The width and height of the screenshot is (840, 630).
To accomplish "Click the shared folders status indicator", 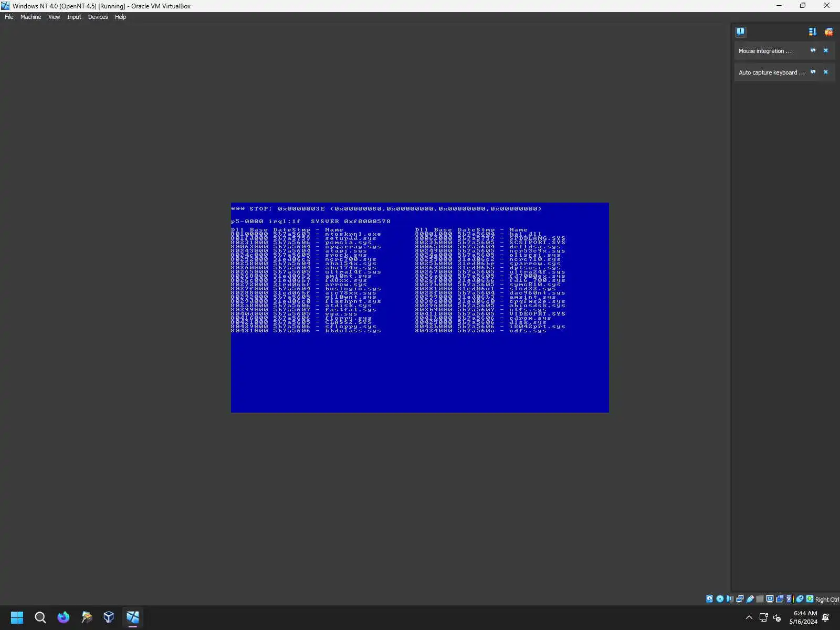I will [760, 599].
